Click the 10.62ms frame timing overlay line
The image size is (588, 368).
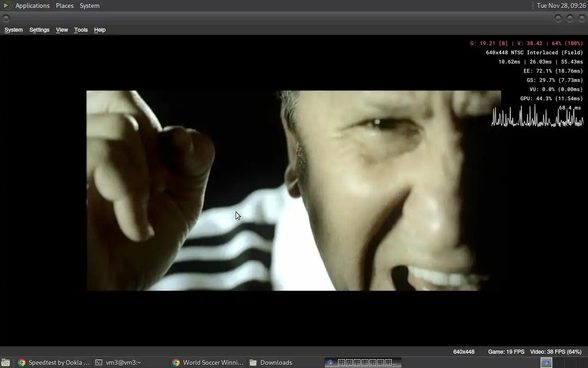click(x=541, y=62)
